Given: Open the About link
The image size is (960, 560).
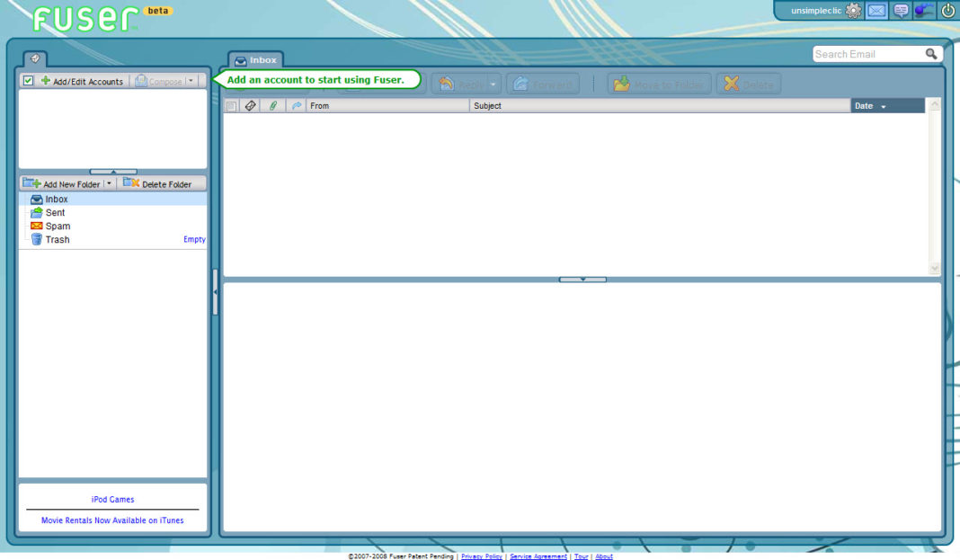Looking at the screenshot, I should tap(604, 556).
